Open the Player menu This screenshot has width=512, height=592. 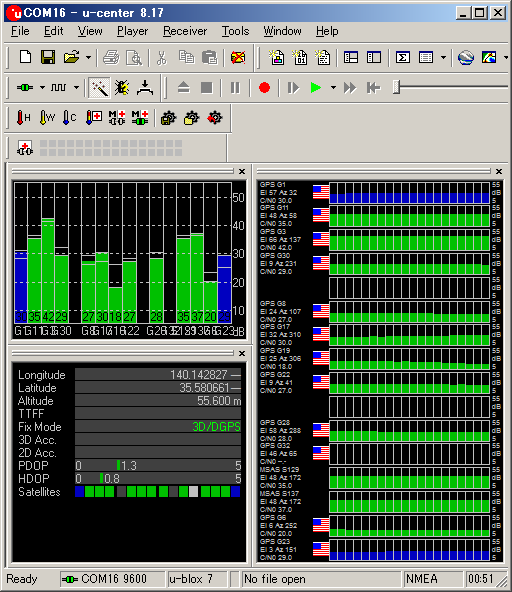(133, 31)
